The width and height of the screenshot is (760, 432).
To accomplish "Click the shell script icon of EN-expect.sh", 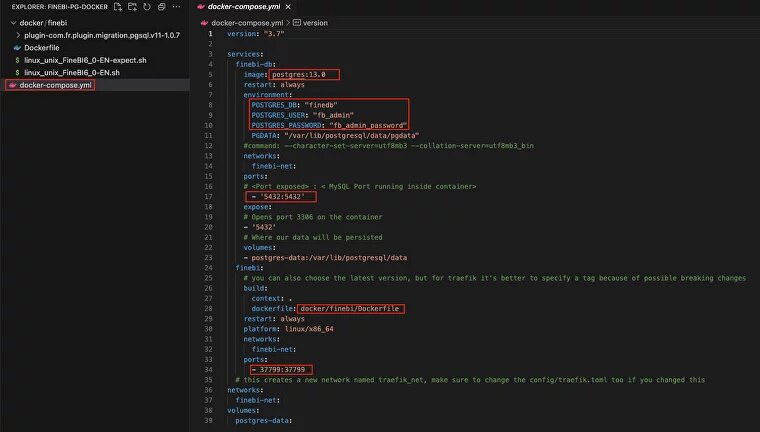I will tap(17, 60).
